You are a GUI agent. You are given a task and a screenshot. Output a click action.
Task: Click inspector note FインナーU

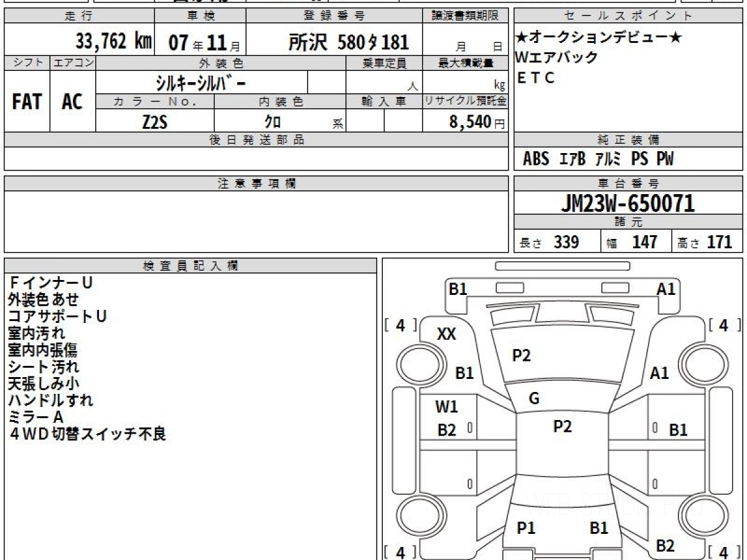click(x=50, y=282)
